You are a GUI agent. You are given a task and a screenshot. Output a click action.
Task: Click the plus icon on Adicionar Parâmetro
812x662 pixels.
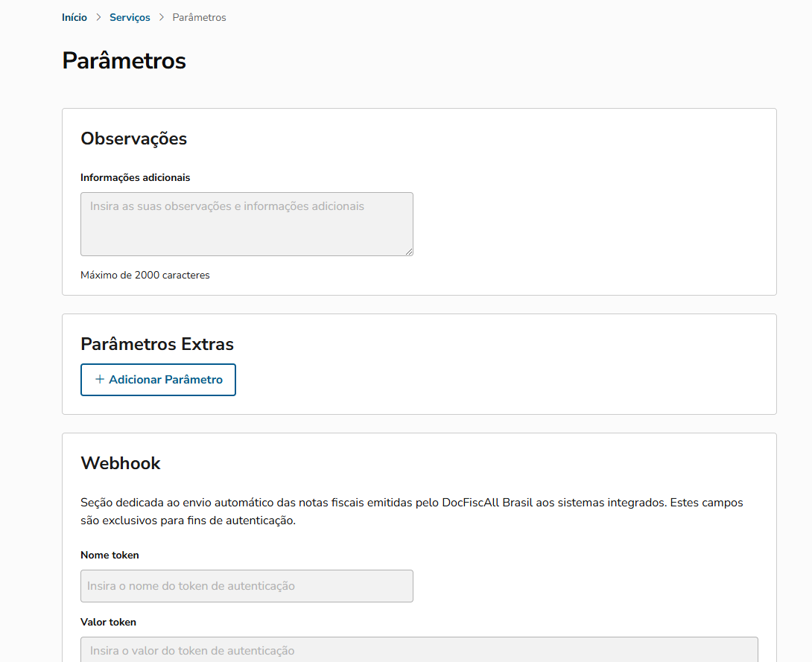[x=100, y=380]
